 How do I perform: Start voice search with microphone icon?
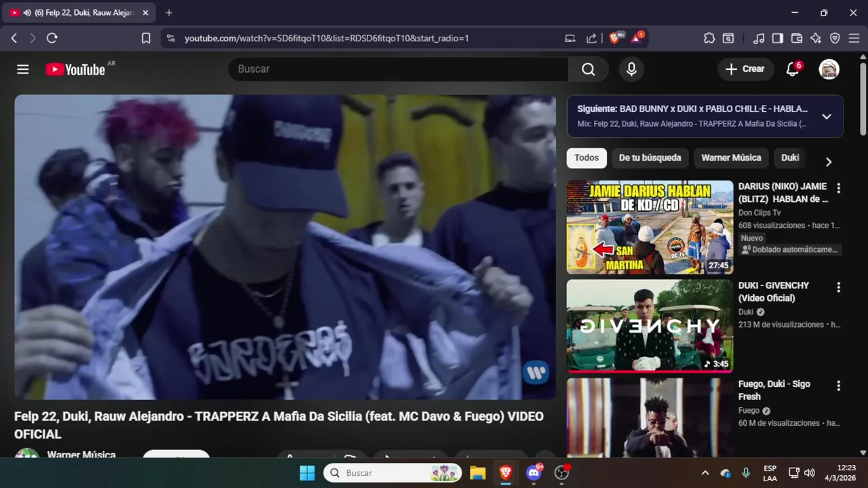[x=631, y=69]
